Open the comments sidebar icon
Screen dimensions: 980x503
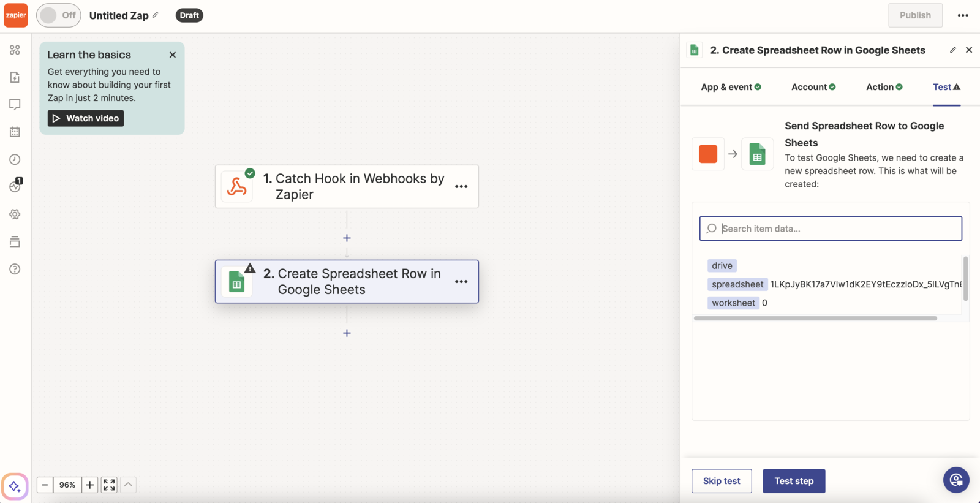pyautogui.click(x=15, y=105)
